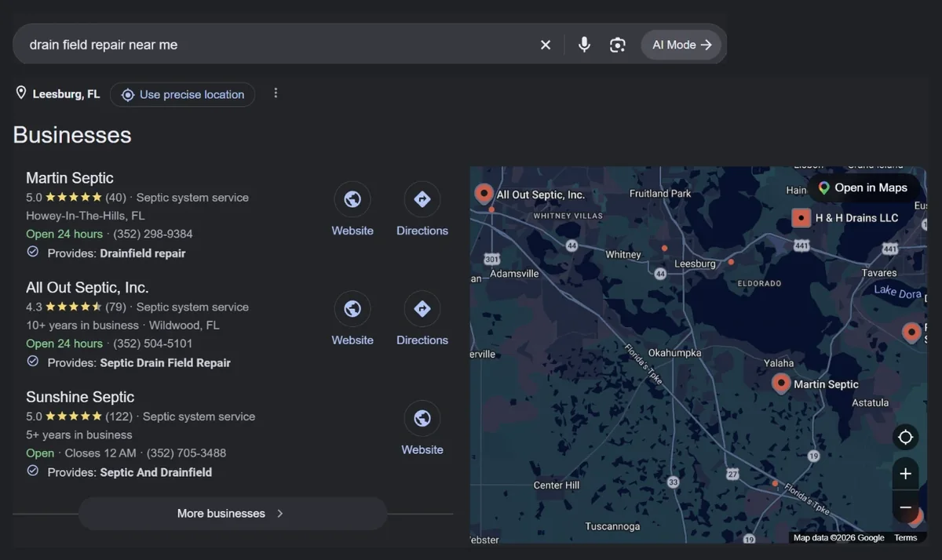
Task: Enable Use precise location
Action: (x=182, y=95)
